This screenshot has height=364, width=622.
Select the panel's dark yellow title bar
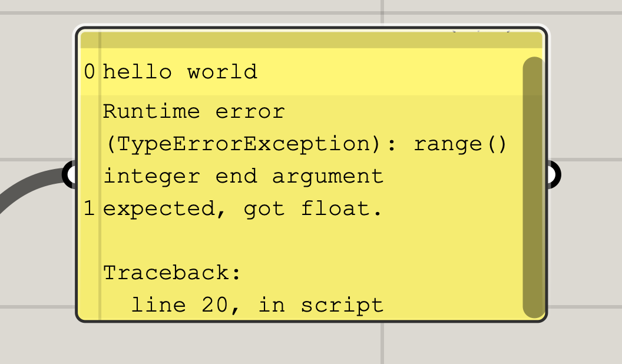coord(312,39)
